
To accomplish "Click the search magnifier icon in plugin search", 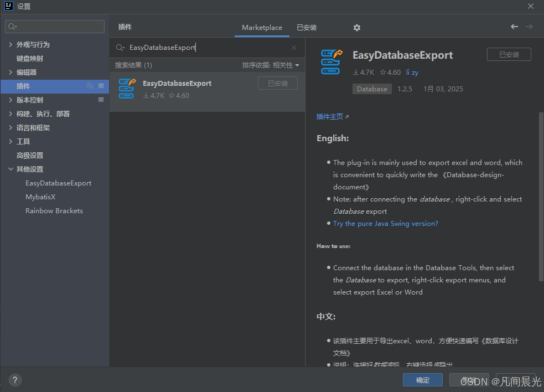I will (120, 48).
